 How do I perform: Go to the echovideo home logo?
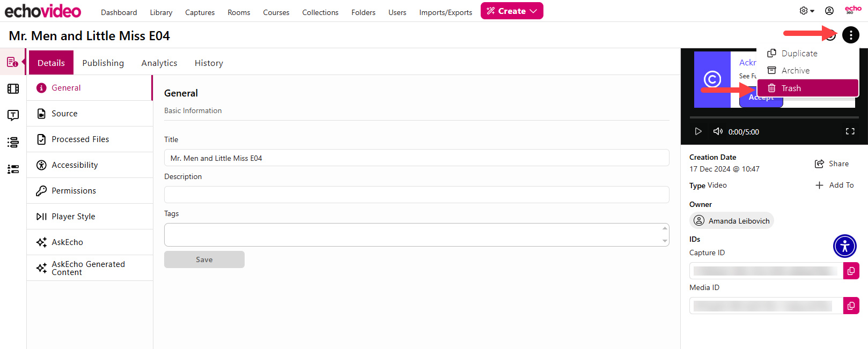pos(43,11)
